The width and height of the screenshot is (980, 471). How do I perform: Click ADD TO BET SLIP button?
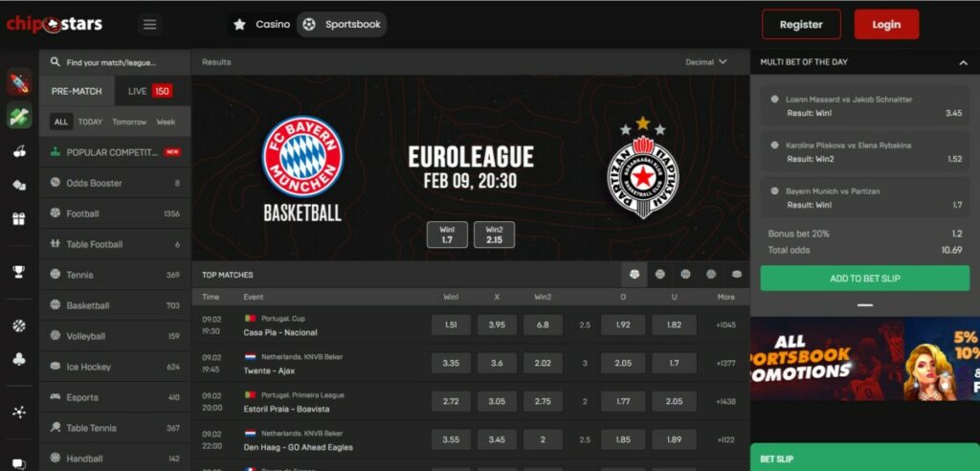[x=864, y=279]
